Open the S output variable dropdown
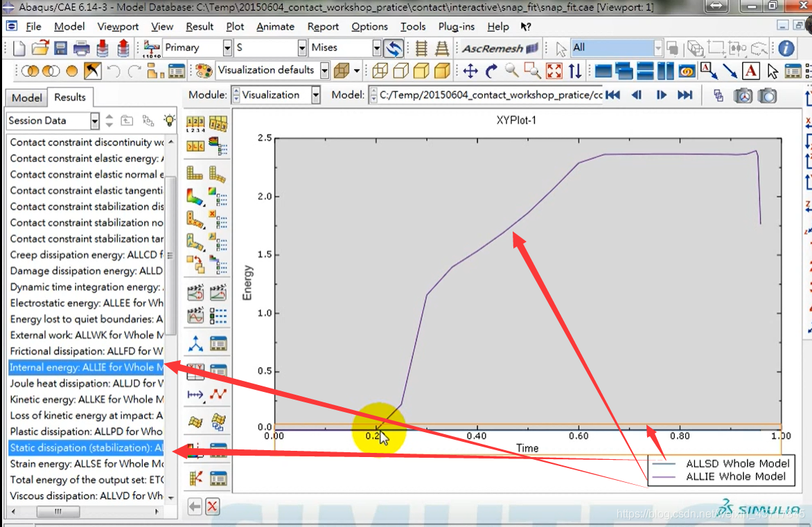This screenshot has width=812, height=527. pyautogui.click(x=303, y=48)
